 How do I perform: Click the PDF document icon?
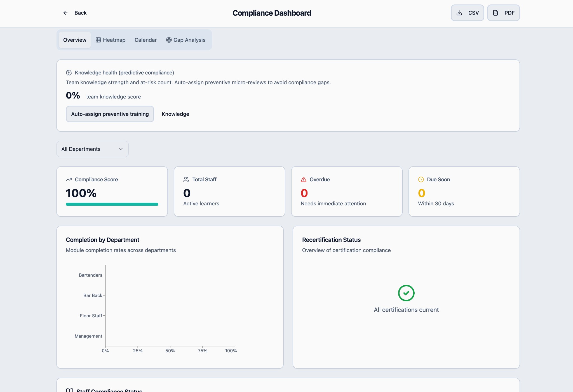(x=495, y=13)
